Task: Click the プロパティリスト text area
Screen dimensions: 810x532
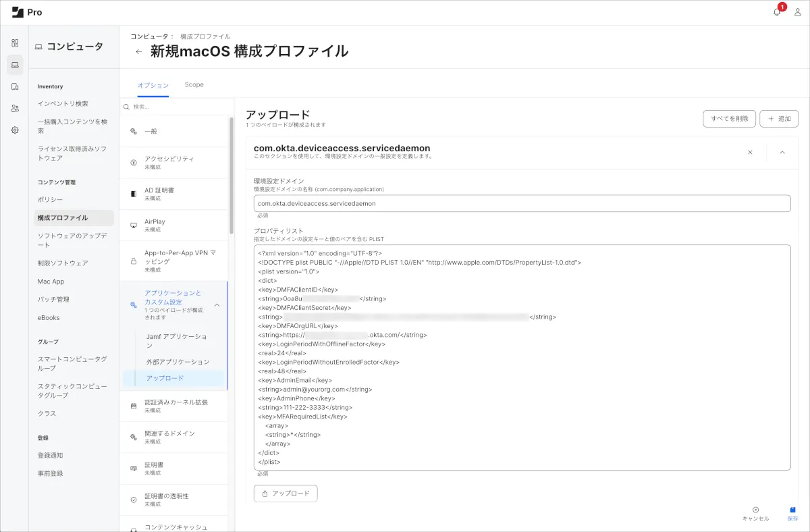Action: (x=522, y=357)
